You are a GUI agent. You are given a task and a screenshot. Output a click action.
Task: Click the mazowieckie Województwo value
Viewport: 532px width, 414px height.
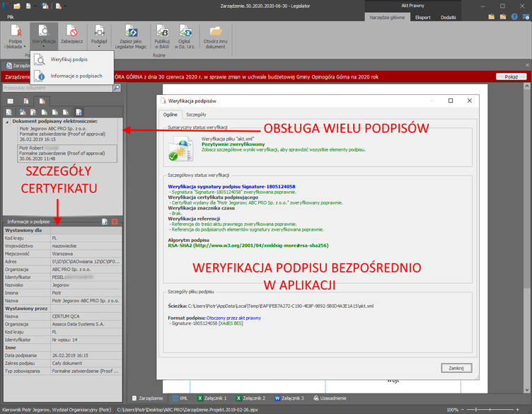tap(64, 246)
